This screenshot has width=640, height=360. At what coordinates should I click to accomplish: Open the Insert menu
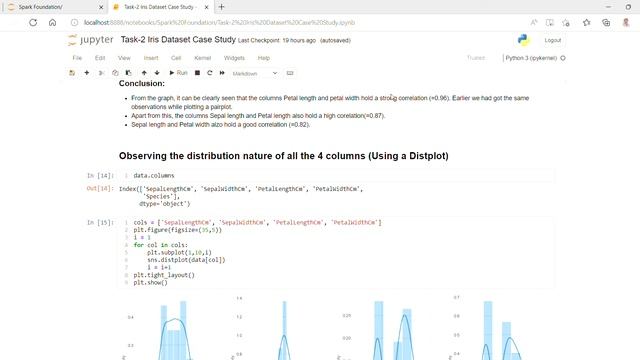pos(151,58)
